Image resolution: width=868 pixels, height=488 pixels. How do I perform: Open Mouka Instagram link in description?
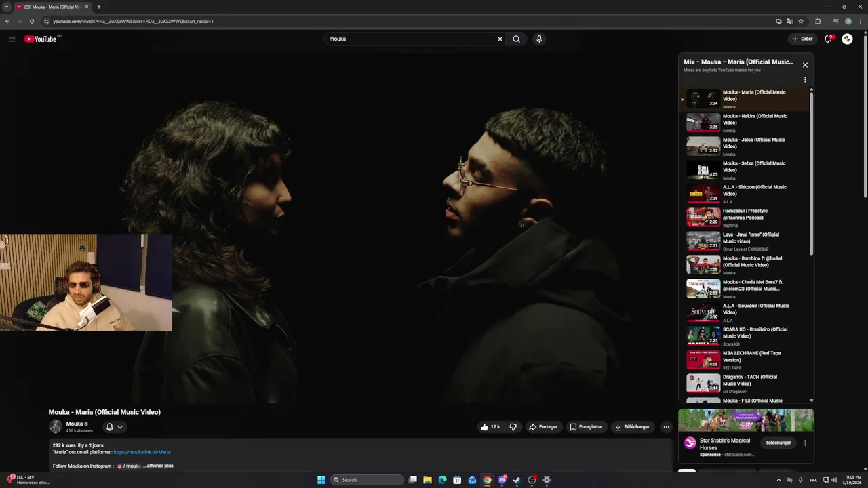[129, 466]
